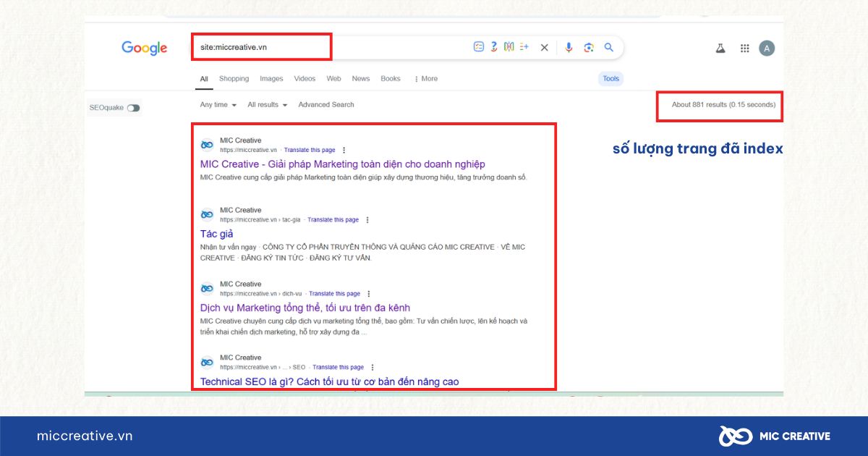Image resolution: width=868 pixels, height=456 pixels.
Task: Open three-dot menu of the SEO result
Action: coord(372,367)
